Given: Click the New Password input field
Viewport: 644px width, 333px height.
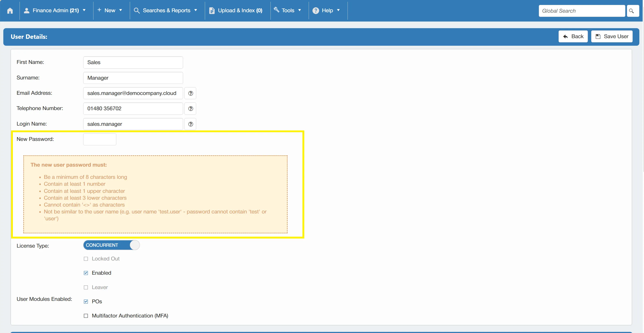Looking at the screenshot, I should (x=100, y=139).
